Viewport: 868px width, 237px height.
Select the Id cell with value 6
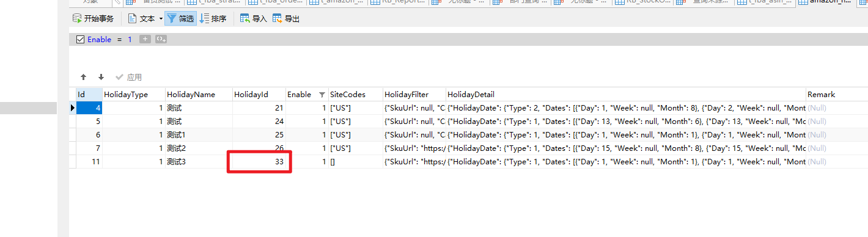click(x=89, y=134)
